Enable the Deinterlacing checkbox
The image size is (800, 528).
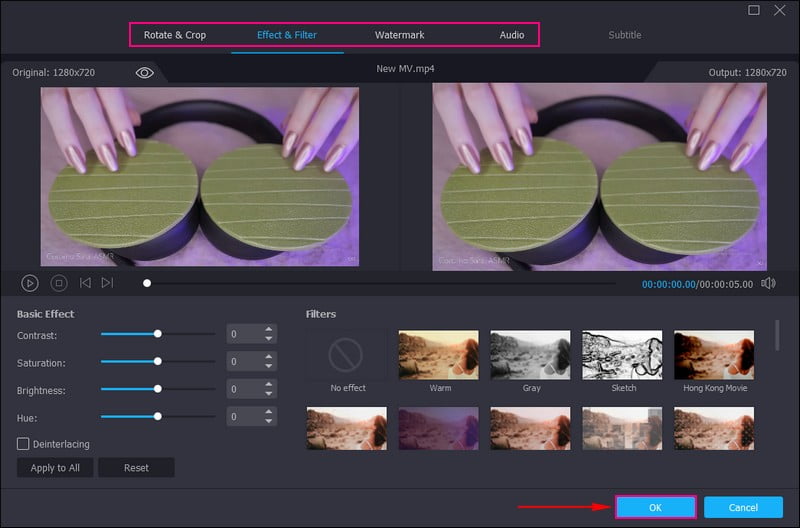[23, 443]
